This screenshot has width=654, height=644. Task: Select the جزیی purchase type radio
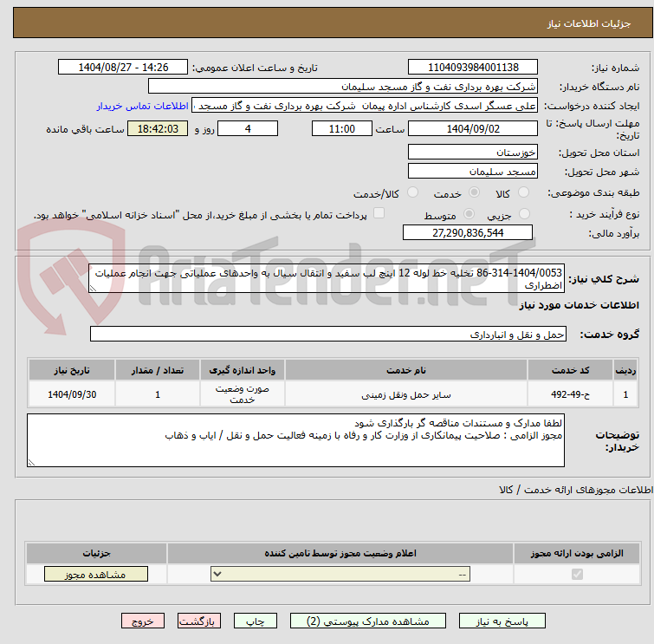524,214
